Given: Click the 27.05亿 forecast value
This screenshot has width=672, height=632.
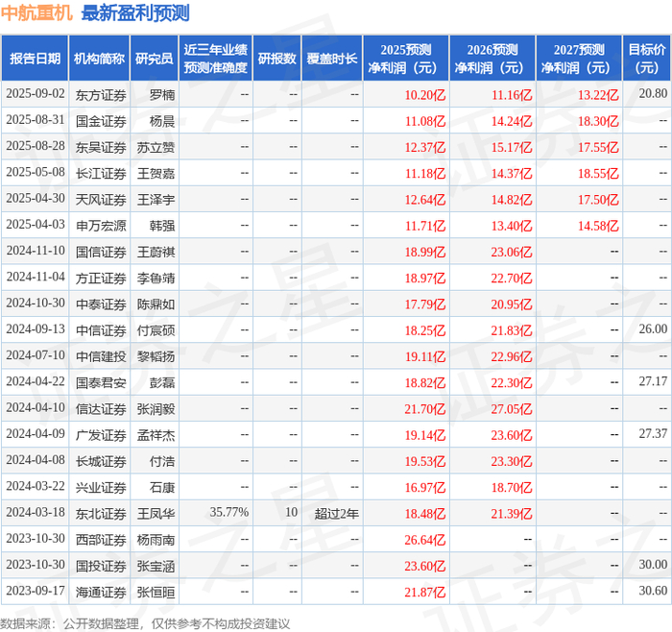Looking at the screenshot, I should pyautogui.click(x=512, y=408).
